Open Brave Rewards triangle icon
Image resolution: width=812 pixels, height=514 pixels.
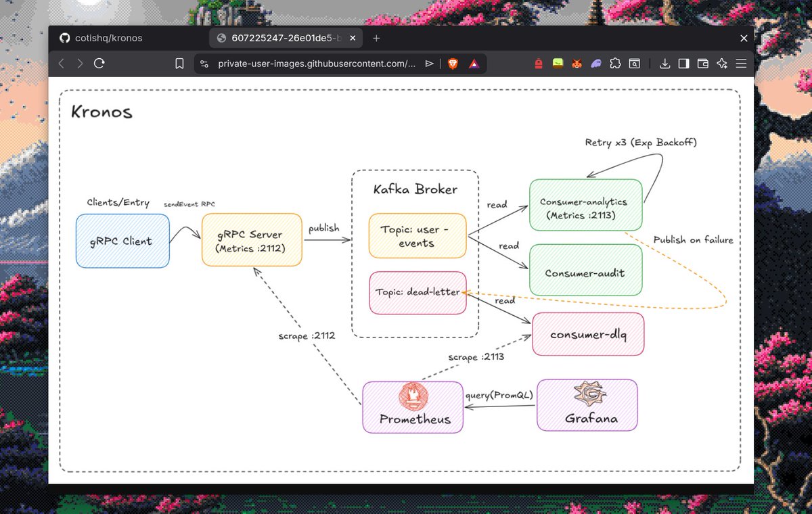474,64
